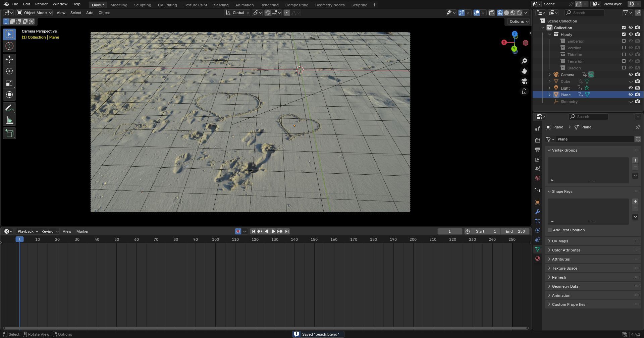Open the File menu
The width and height of the screenshot is (644, 338).
[15, 4]
